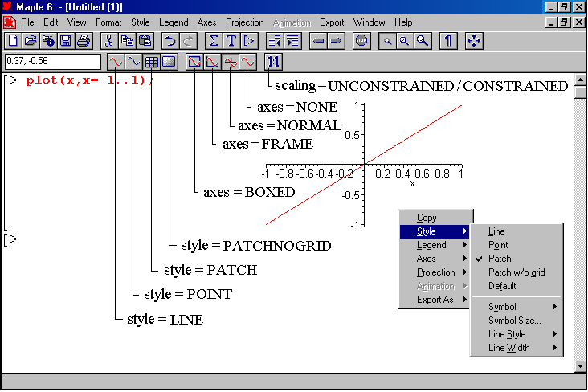Screen dimensions: 588x392
Task: Save the worksheet using the floppy disk icon
Action: click(x=66, y=40)
